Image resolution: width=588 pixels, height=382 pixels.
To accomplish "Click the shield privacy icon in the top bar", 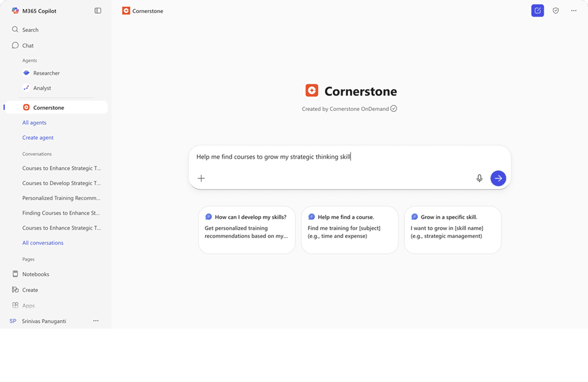I will coord(556,11).
